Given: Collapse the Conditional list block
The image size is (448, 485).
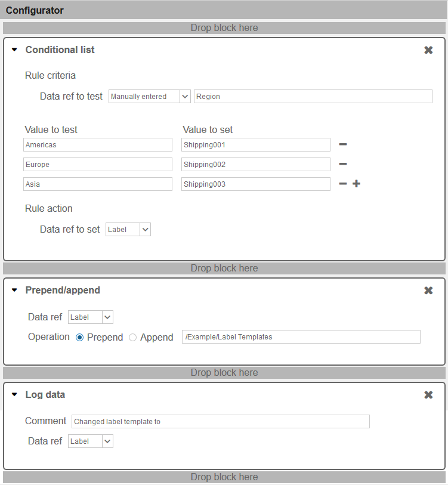Looking at the screenshot, I should coord(15,50).
